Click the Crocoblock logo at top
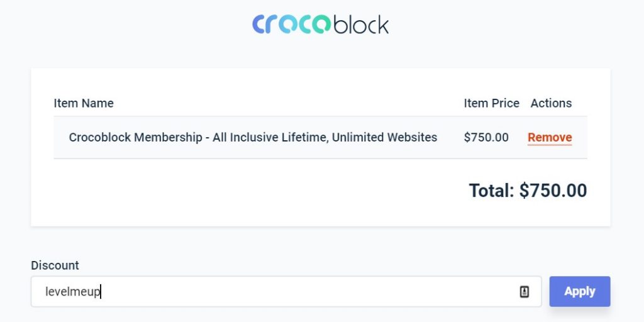644x322 pixels. (x=320, y=25)
